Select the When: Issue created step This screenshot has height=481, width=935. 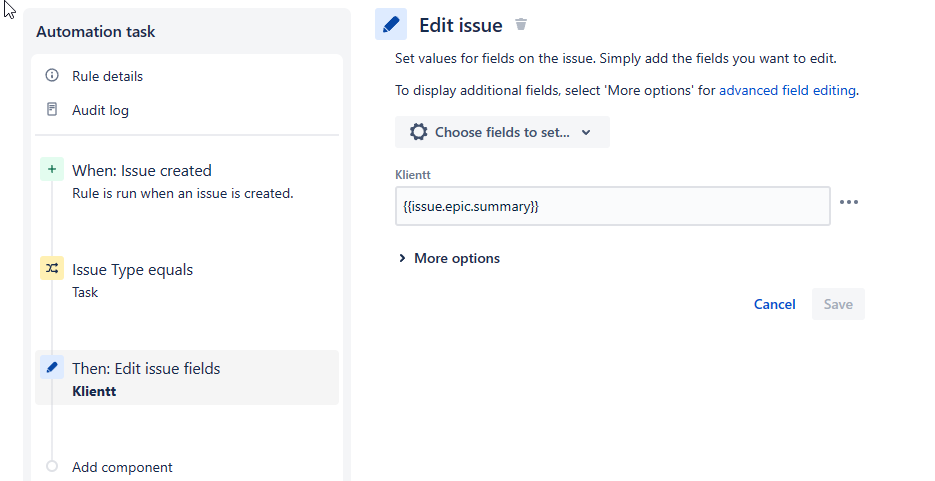pos(141,171)
